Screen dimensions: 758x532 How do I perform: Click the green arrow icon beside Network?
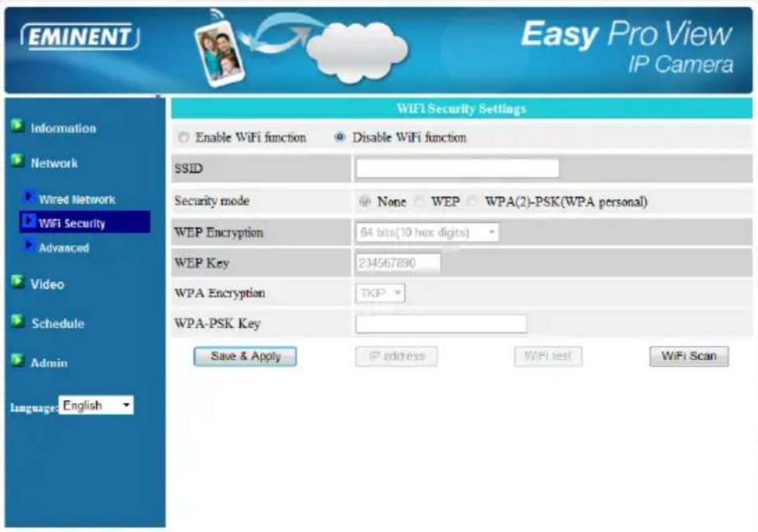[17, 160]
